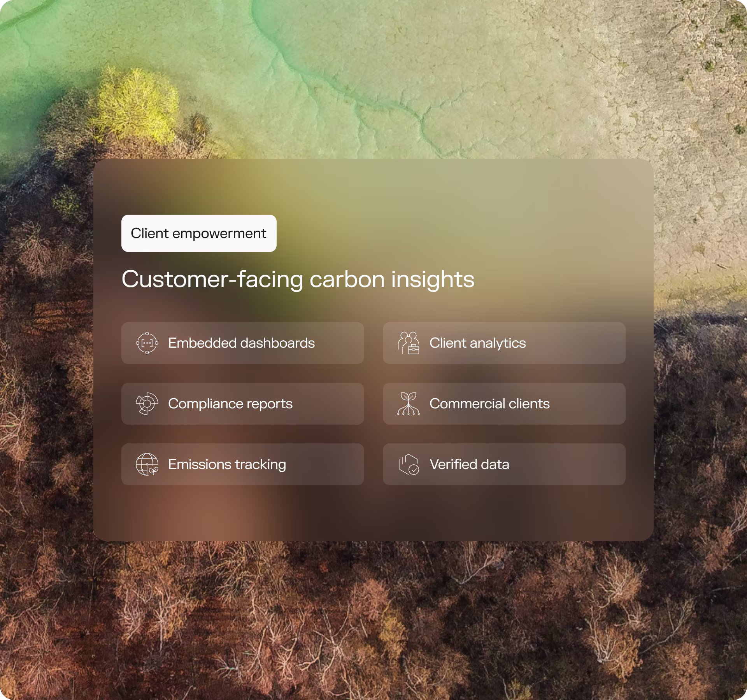Click the Embedded dashboards circular icon
Viewport: 747px width, 700px height.
pos(147,343)
